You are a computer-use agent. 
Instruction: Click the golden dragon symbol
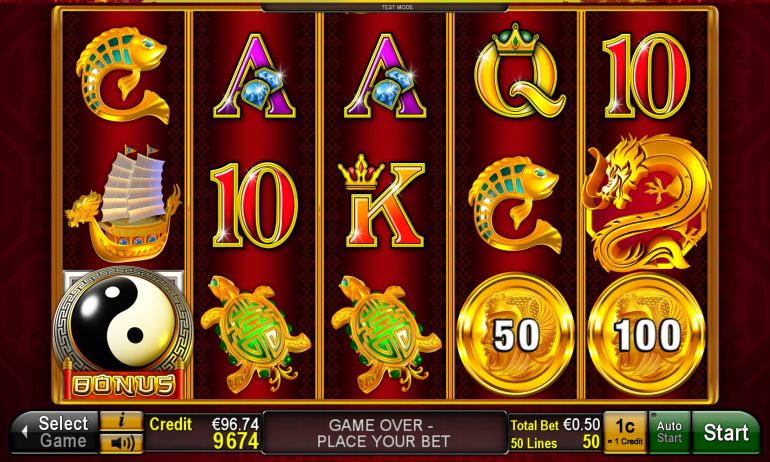(646, 203)
